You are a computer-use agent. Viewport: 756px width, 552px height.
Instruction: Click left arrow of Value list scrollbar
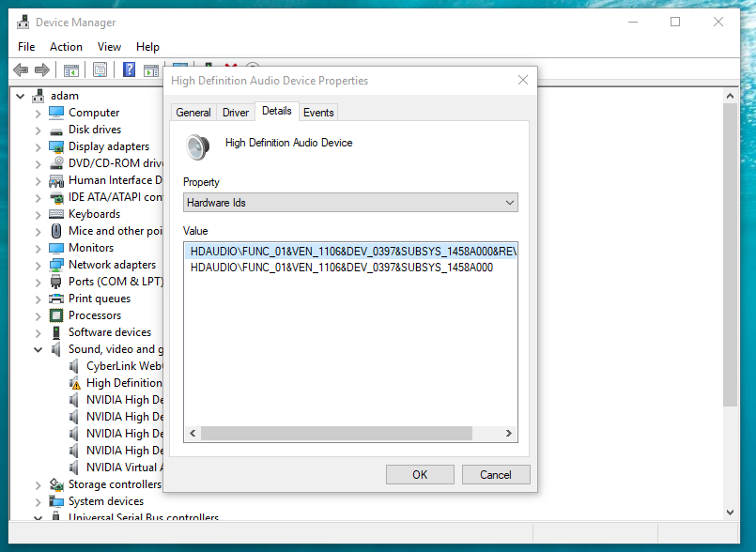(193, 434)
